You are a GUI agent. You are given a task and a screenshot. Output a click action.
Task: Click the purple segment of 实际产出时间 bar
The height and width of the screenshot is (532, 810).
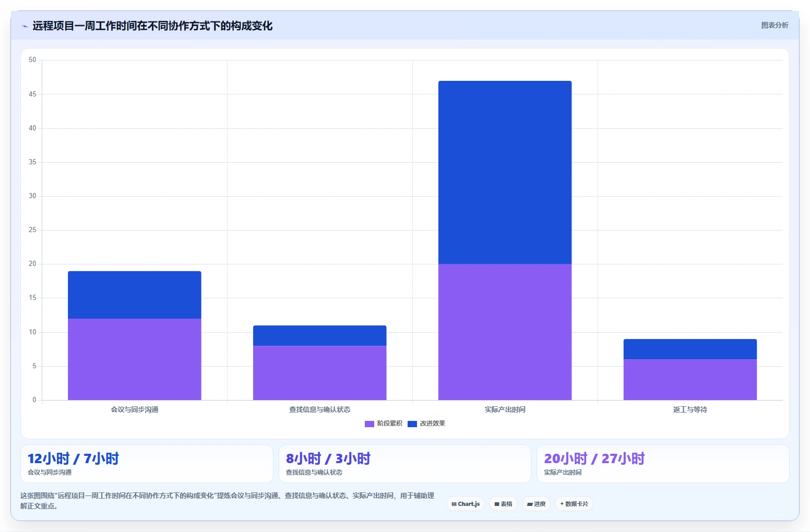pos(505,332)
